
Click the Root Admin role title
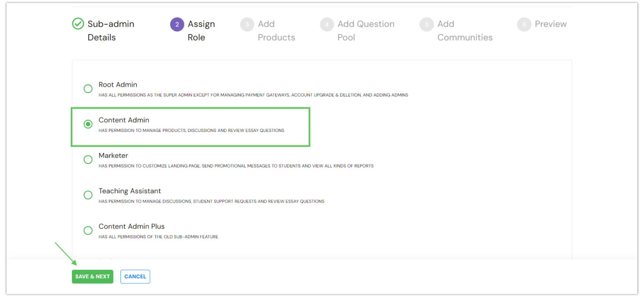pos(117,84)
